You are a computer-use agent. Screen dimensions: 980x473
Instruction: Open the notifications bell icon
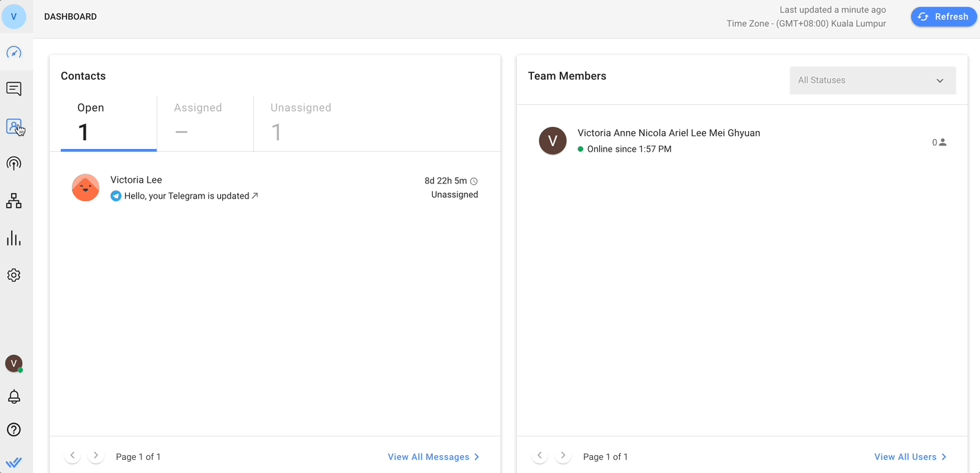click(x=14, y=396)
